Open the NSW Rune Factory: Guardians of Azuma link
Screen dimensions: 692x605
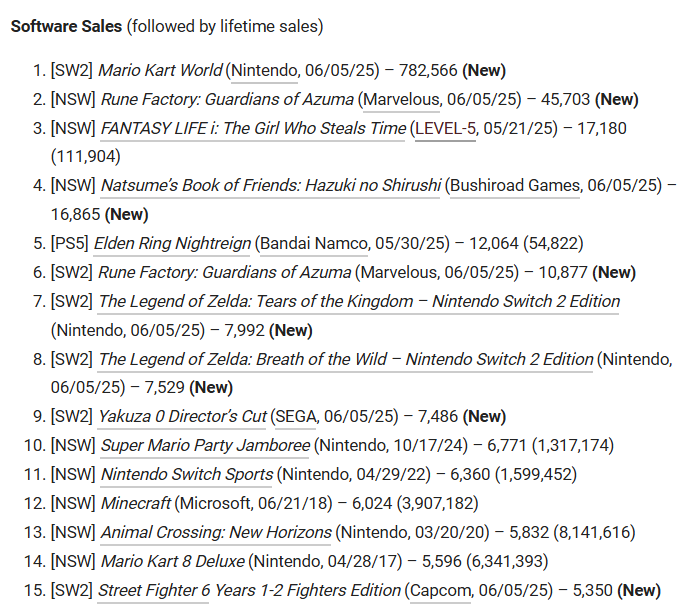pyautogui.click(x=227, y=99)
